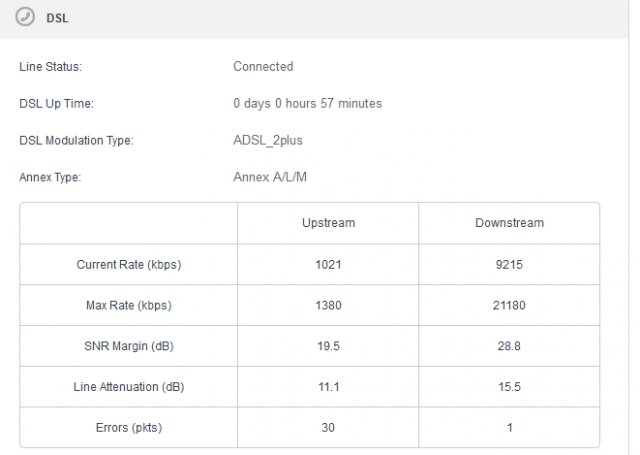Select the 57 minutes uptime value

click(307, 104)
